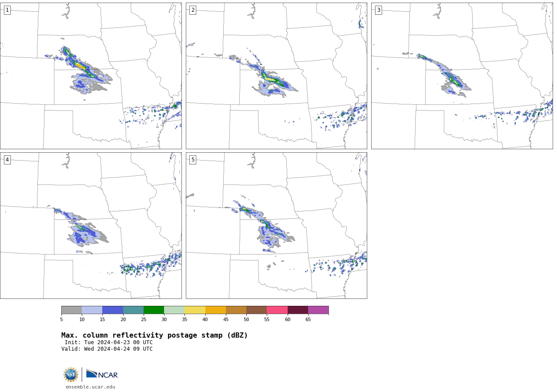The width and height of the screenshot is (557, 392).
Task: Select the pale green 30-35 dBZ swatch
Action: (174, 310)
